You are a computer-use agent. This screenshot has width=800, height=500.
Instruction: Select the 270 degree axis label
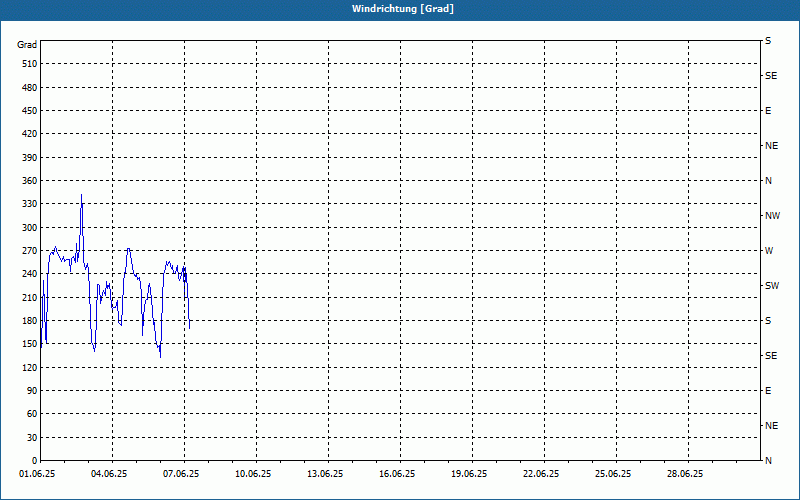coord(29,251)
